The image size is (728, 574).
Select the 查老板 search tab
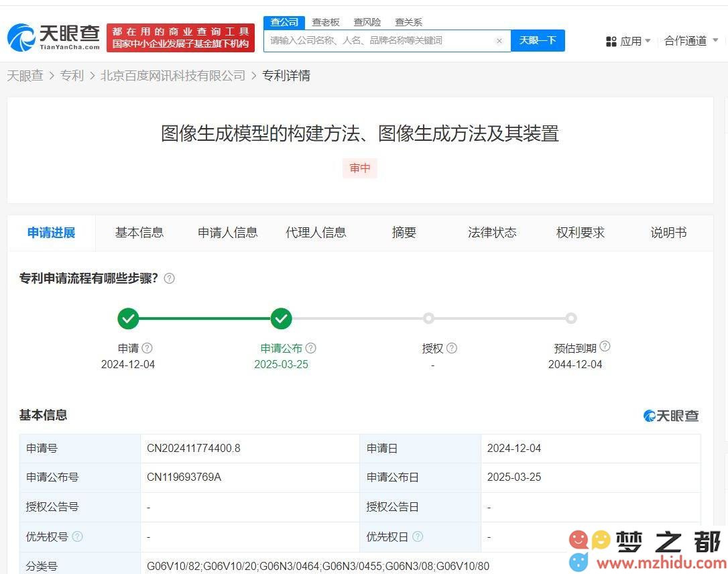326,22
